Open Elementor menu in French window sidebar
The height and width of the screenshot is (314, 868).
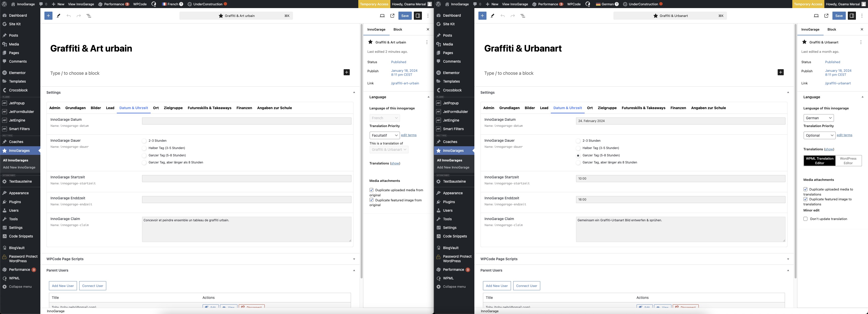point(17,73)
